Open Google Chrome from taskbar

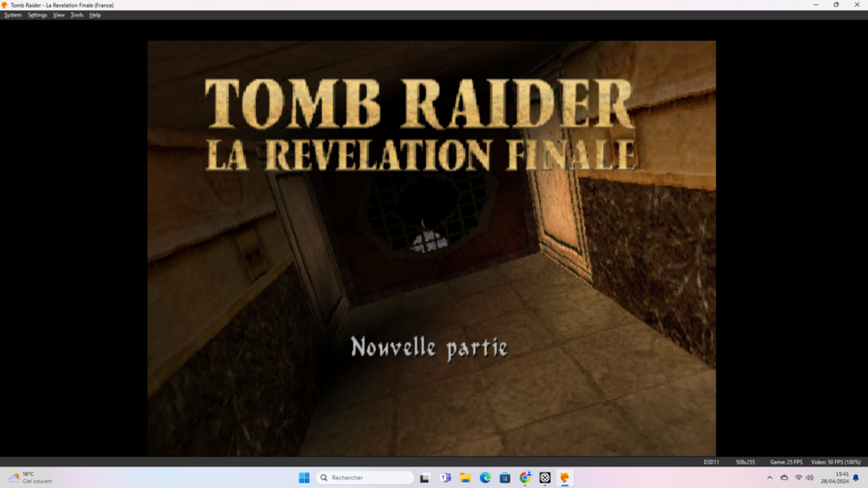pos(525,478)
